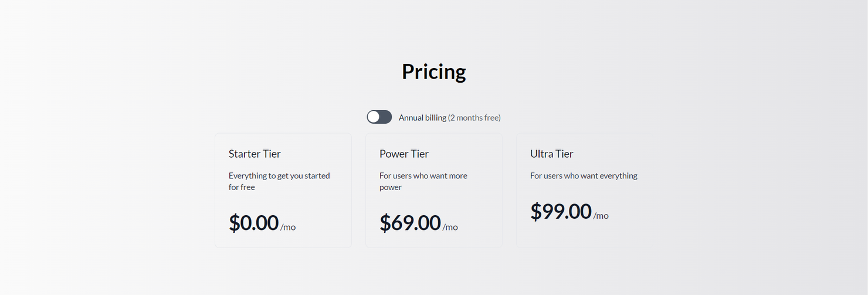Click the Pricing page heading

tap(433, 72)
